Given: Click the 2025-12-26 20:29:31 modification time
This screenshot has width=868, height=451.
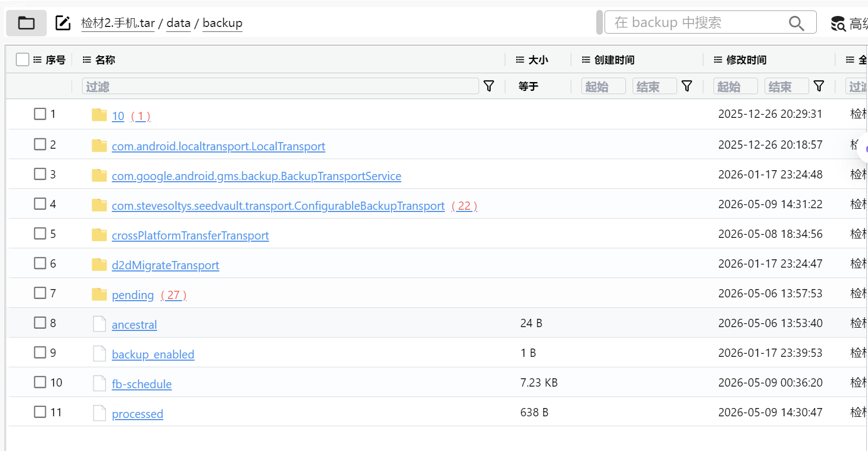Looking at the screenshot, I should click(x=771, y=114).
